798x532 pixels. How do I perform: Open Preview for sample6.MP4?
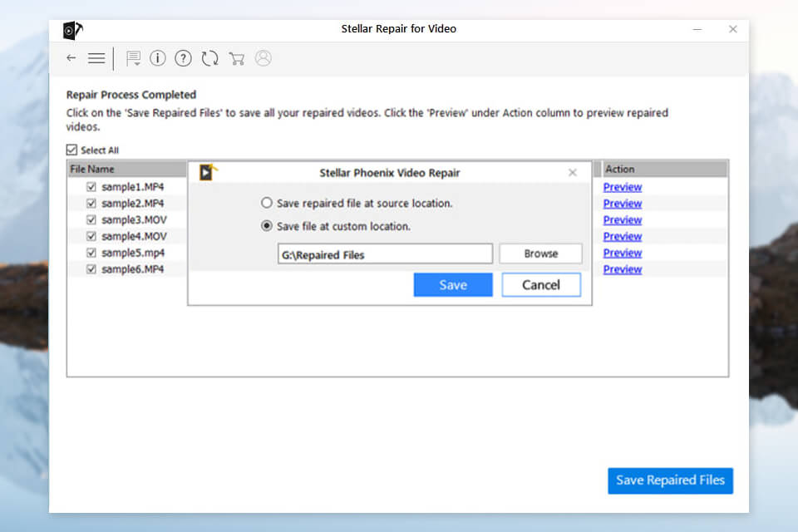click(x=622, y=268)
